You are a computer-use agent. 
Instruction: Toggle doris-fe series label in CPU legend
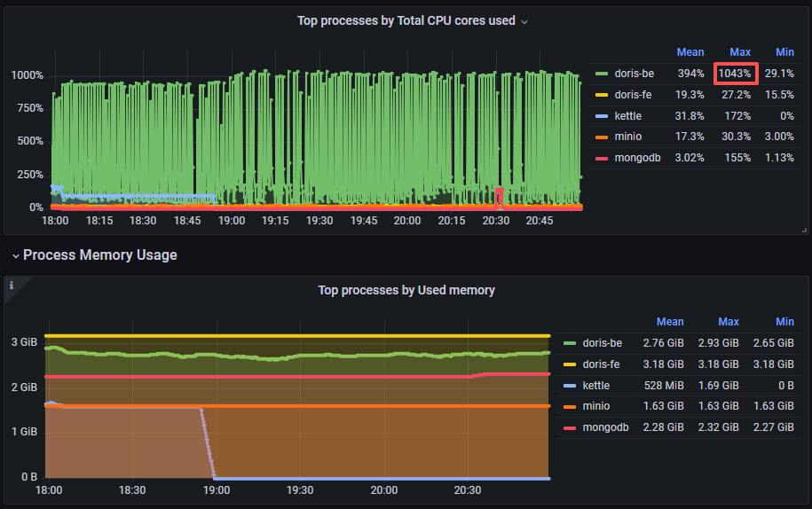633,95
